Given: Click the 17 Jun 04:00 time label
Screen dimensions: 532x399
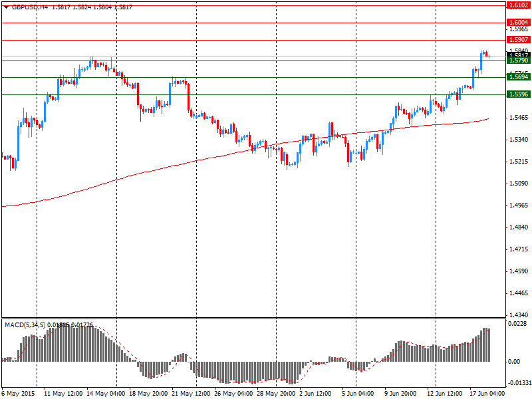Looking at the screenshot, I should click(x=488, y=394).
